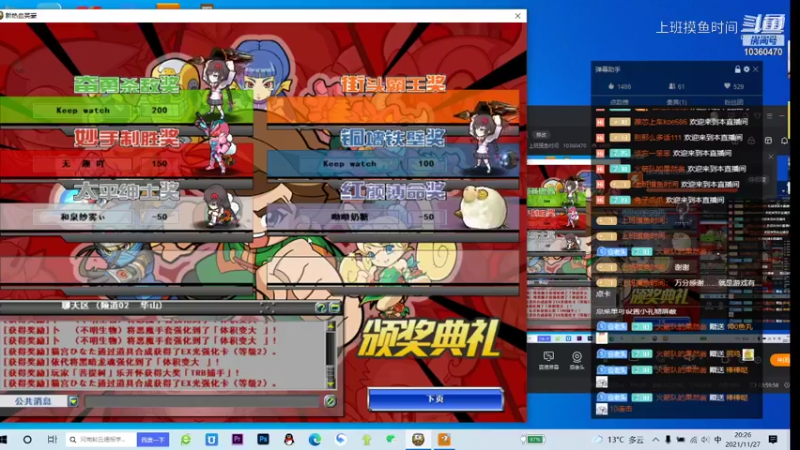Click the viewers icon showing 61
Screen dimensions: 800x450
point(672,86)
